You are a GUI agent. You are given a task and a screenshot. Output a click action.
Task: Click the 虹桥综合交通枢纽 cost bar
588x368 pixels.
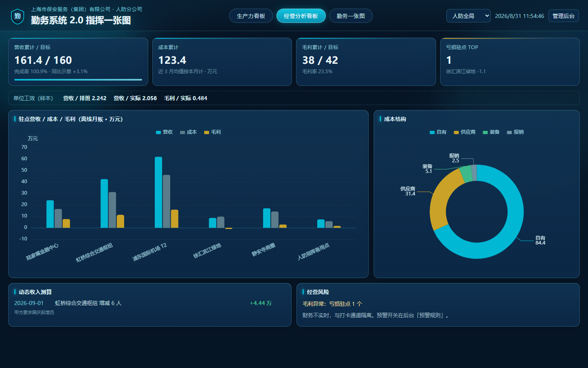click(x=112, y=210)
